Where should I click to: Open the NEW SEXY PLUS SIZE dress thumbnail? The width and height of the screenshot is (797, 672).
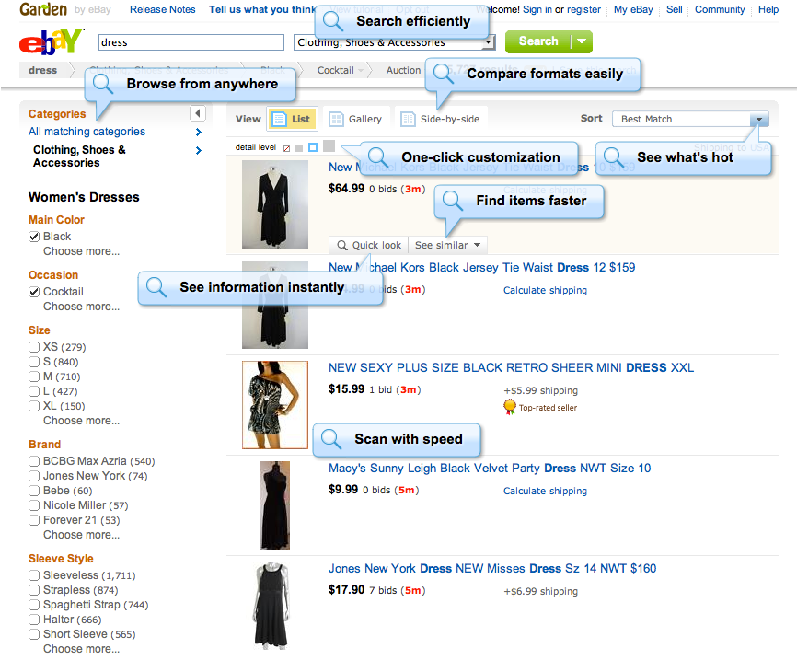point(275,405)
